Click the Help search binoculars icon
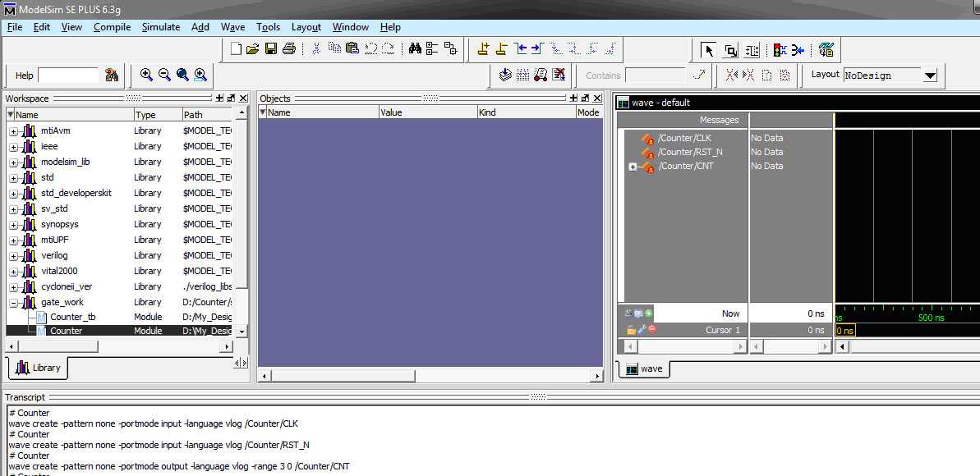This screenshot has width=980, height=476. [112, 76]
